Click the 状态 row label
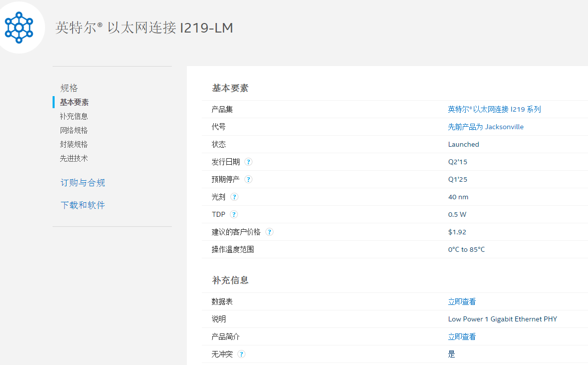The height and width of the screenshot is (365, 588). coord(219,144)
